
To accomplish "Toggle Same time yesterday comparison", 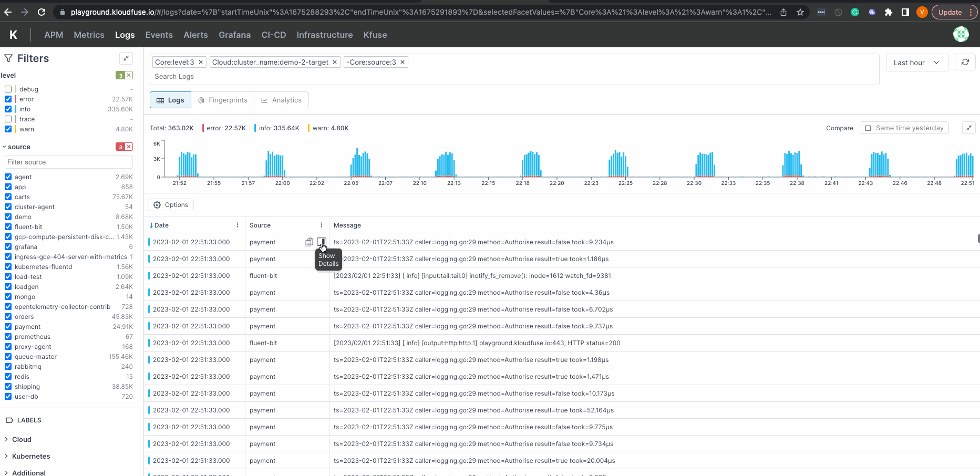I will (868, 128).
